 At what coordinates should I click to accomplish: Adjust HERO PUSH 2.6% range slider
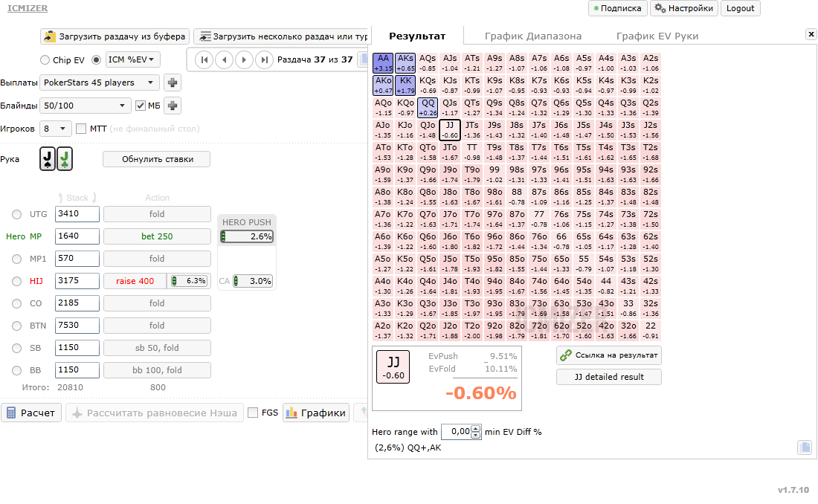tap(247, 236)
